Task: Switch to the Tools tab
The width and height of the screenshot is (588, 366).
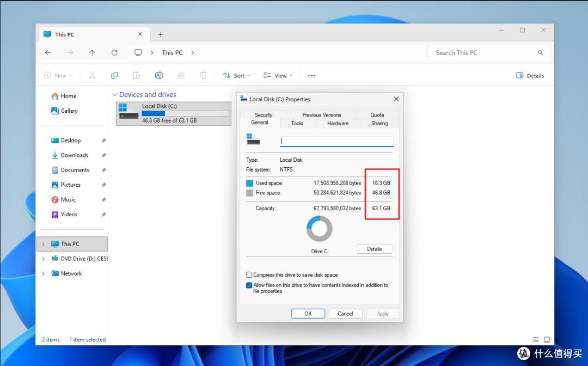Action: pyautogui.click(x=297, y=124)
